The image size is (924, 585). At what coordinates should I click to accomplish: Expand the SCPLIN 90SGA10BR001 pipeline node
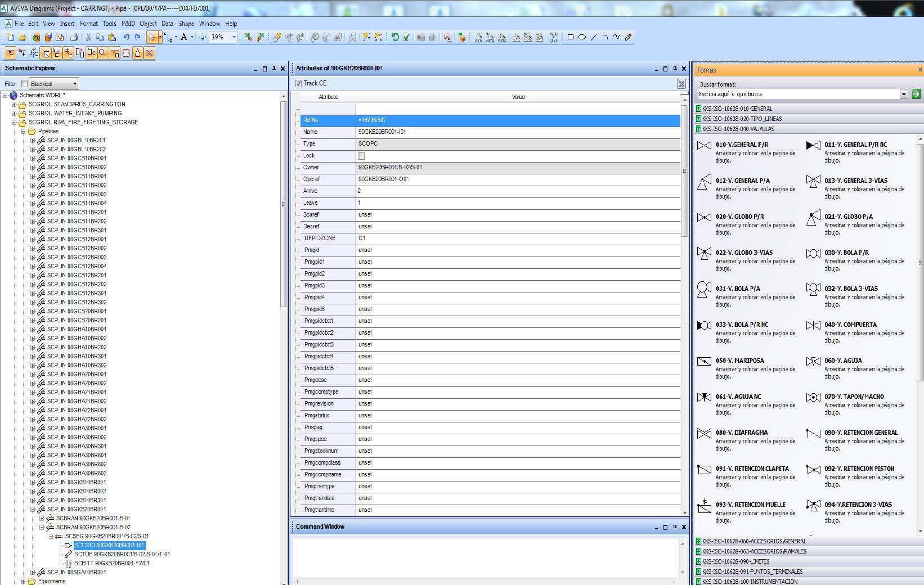(x=32, y=572)
